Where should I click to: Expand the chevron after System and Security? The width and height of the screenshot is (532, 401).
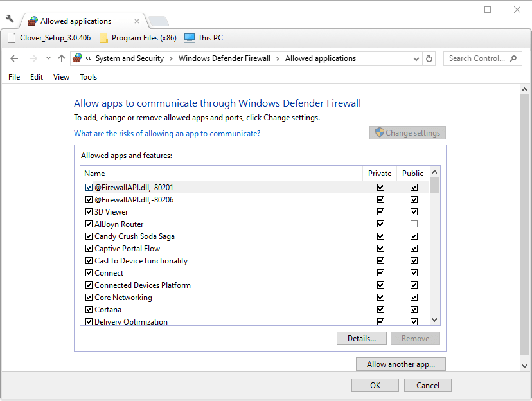[171, 58]
